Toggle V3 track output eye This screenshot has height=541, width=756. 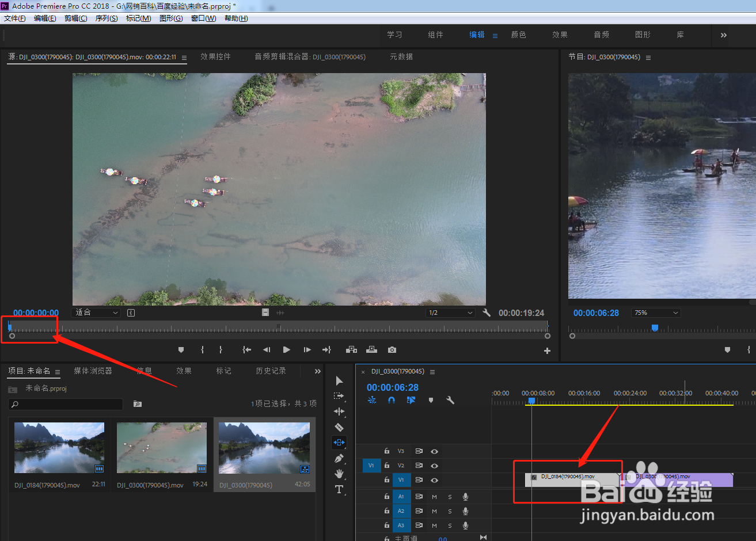pyautogui.click(x=434, y=451)
